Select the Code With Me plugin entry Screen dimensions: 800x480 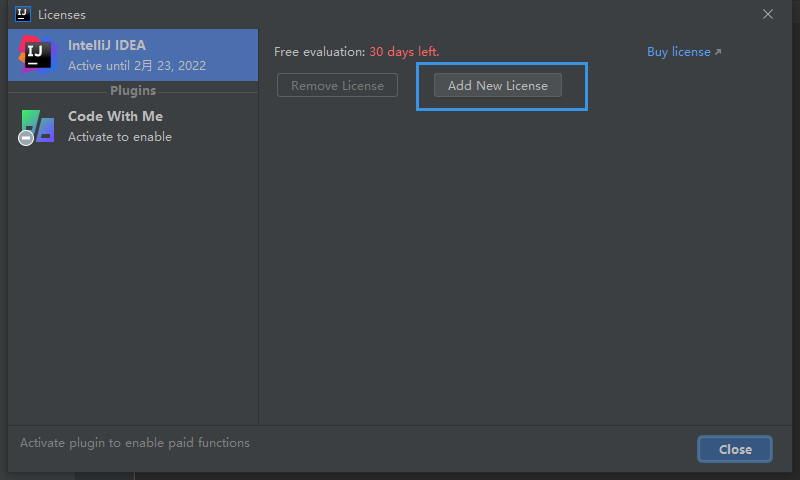133,126
